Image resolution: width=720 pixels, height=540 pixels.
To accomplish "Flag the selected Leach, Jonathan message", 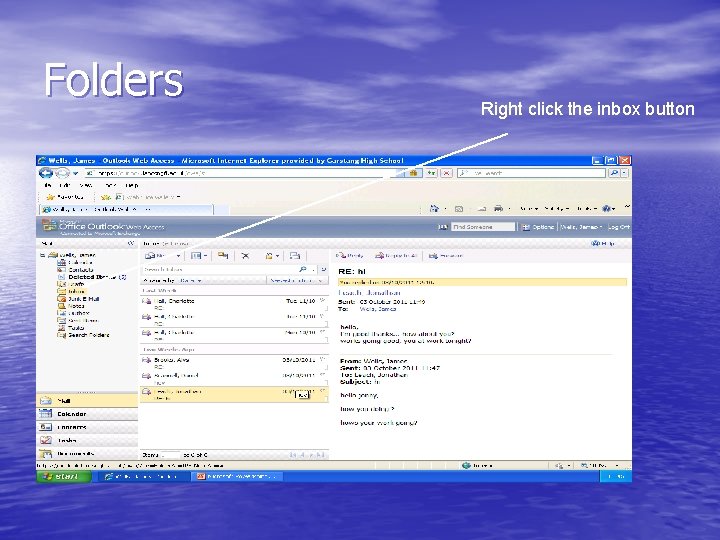I will pos(323,391).
